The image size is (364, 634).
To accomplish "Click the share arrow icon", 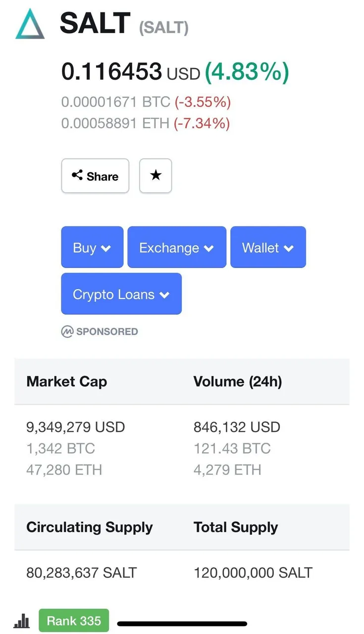I will [77, 175].
